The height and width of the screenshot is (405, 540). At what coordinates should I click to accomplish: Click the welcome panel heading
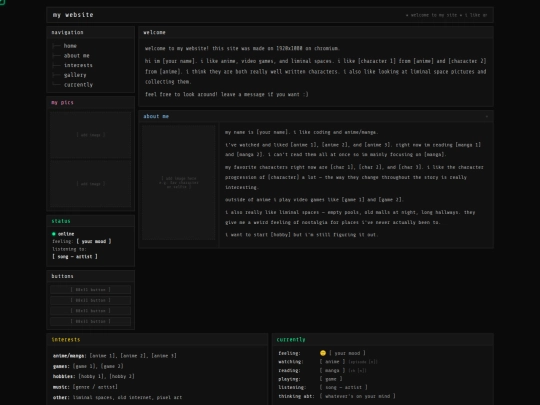tap(154, 32)
